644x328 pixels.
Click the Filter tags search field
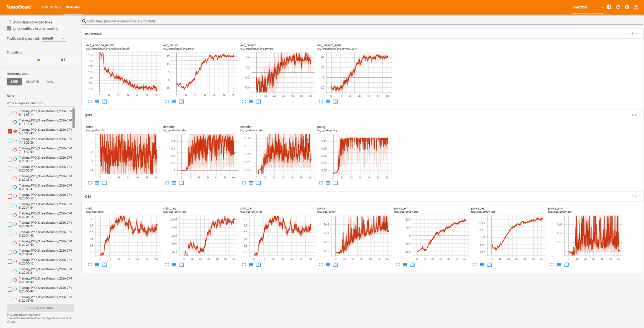coord(362,21)
